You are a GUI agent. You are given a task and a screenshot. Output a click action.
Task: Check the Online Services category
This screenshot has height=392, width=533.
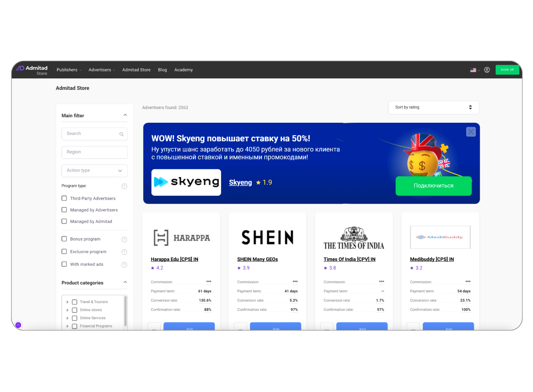click(74, 318)
